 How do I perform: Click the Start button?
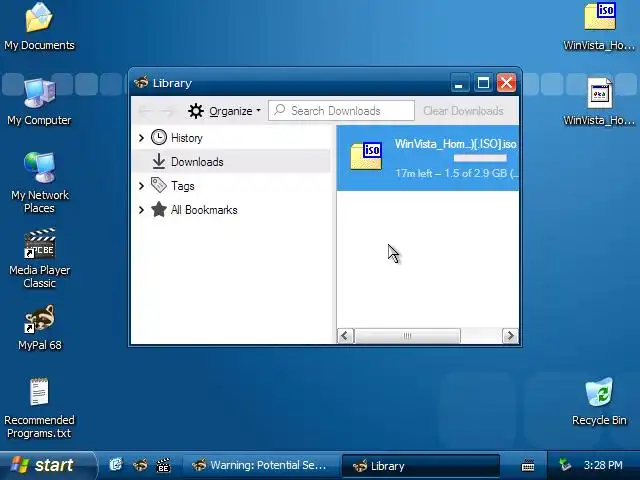click(x=48, y=465)
